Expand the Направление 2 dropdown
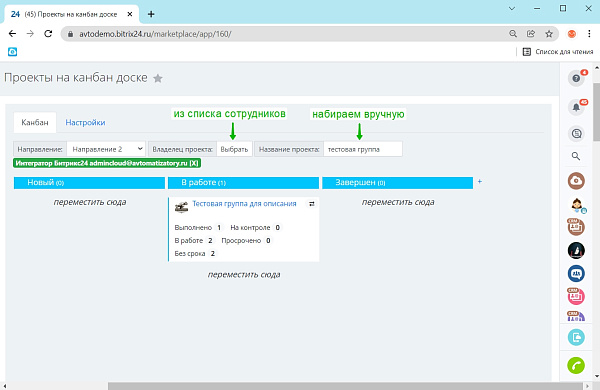The height and width of the screenshot is (390, 600). click(106, 149)
